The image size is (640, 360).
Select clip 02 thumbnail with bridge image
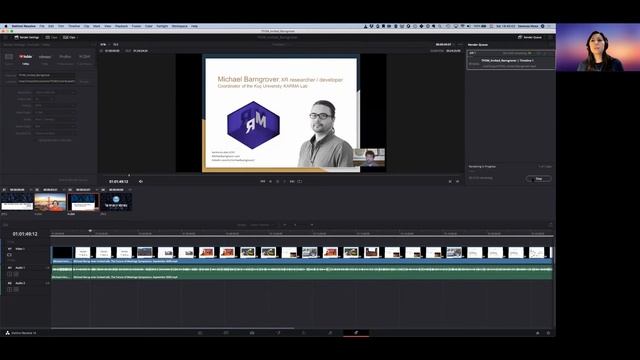coord(50,202)
